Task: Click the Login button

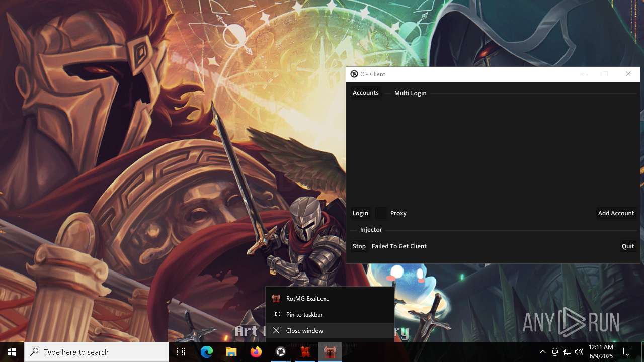Action: coord(360,213)
